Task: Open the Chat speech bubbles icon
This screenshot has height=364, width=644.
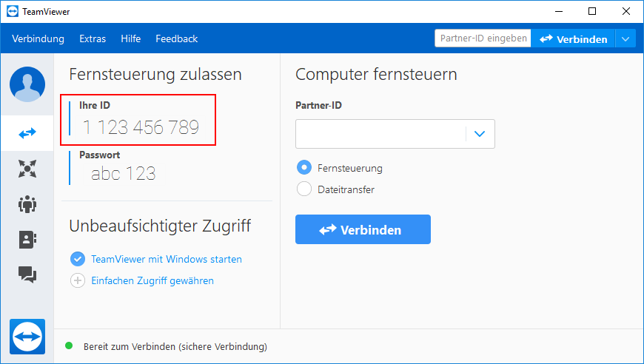Action: coord(27,274)
